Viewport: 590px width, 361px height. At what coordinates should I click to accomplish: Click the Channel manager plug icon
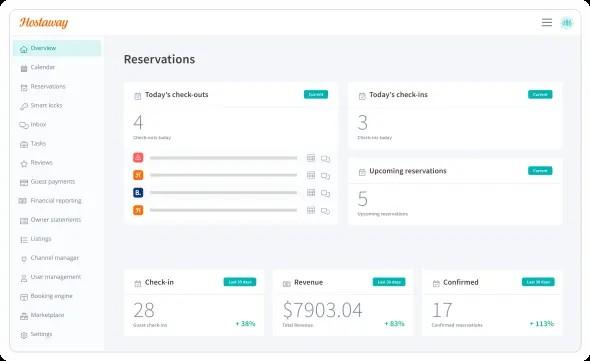coord(24,259)
